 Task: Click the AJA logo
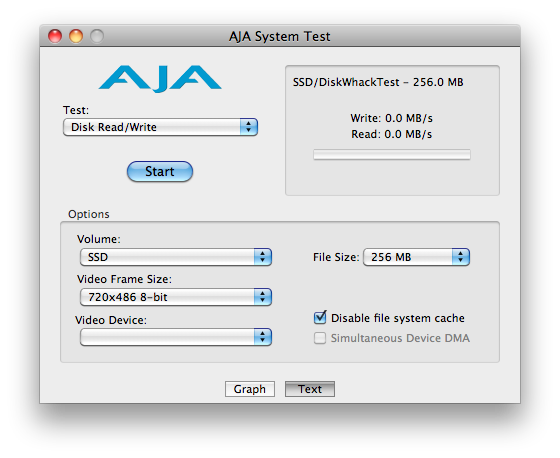tap(160, 79)
